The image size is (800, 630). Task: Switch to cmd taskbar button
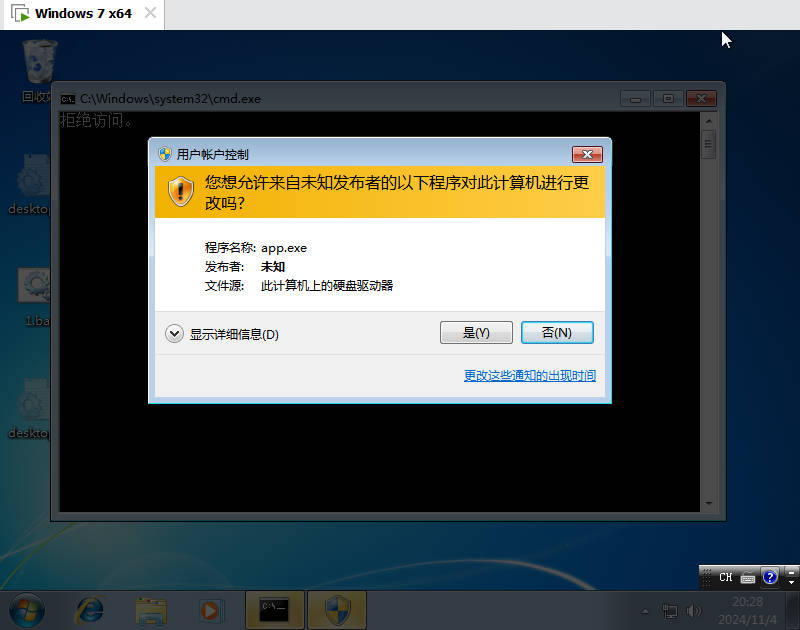pyautogui.click(x=275, y=610)
